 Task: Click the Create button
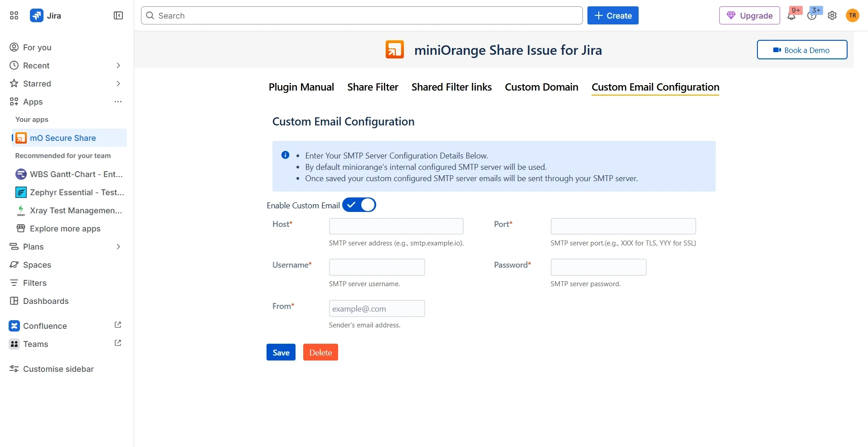click(613, 15)
